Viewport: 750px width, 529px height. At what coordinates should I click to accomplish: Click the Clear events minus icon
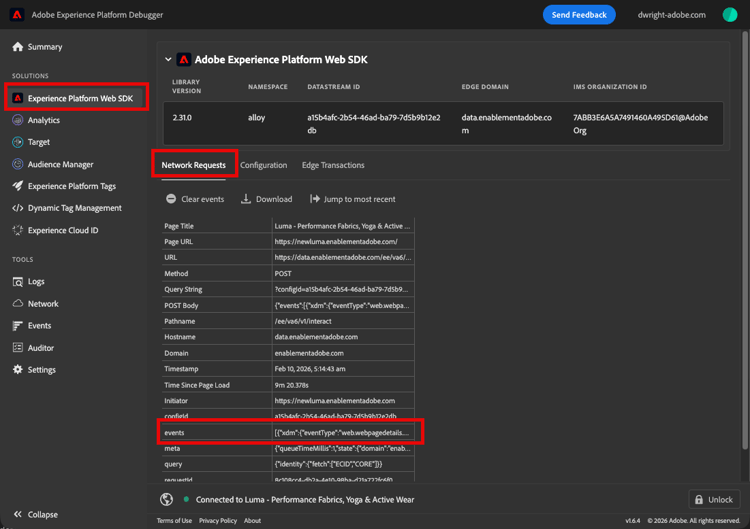[x=171, y=199]
